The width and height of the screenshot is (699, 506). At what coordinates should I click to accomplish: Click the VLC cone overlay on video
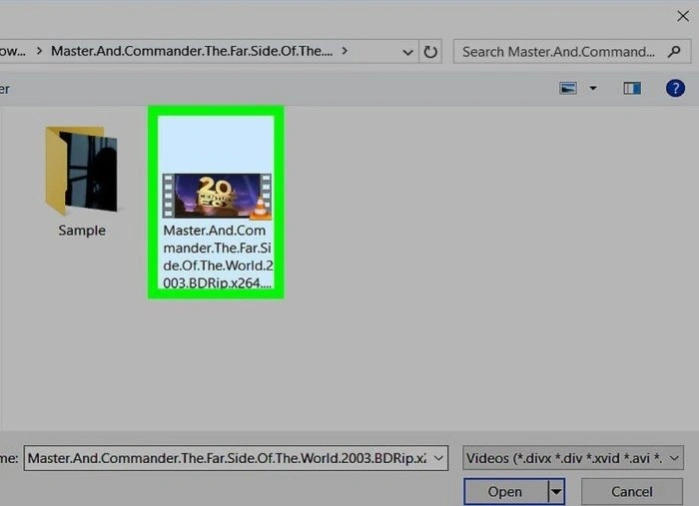tap(260, 209)
